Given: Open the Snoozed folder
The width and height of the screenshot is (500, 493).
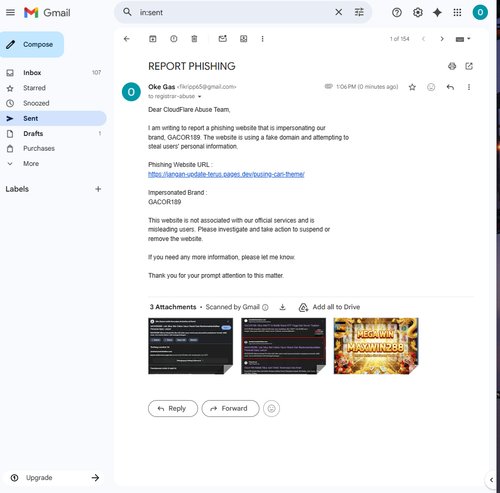Looking at the screenshot, I should tap(53, 103).
